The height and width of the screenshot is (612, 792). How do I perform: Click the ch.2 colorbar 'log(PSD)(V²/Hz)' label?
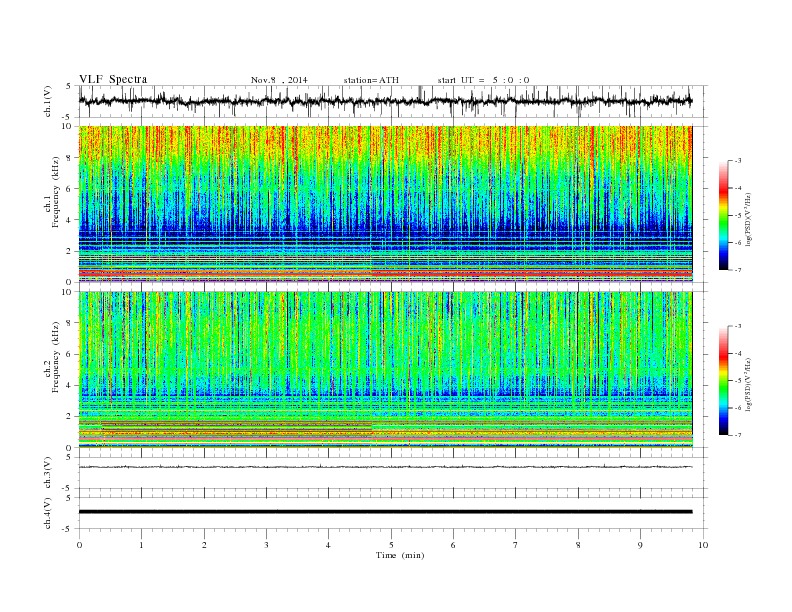click(748, 384)
